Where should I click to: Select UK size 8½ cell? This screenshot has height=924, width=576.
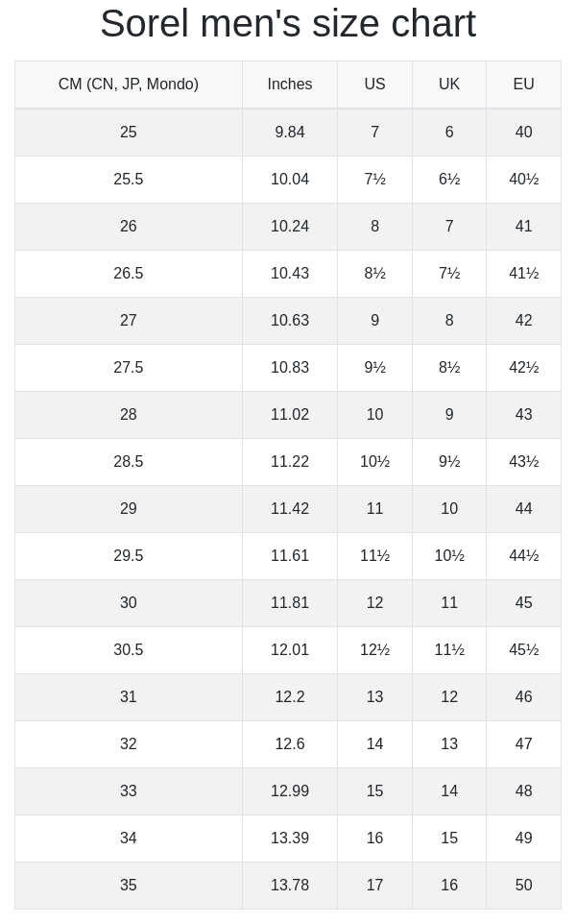click(449, 368)
